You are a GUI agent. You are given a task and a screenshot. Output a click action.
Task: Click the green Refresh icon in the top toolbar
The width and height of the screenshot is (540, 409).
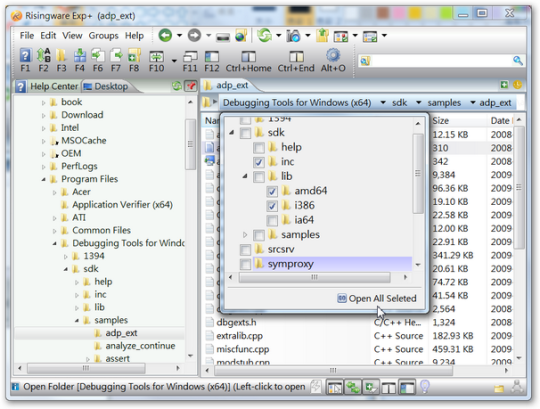point(264,35)
